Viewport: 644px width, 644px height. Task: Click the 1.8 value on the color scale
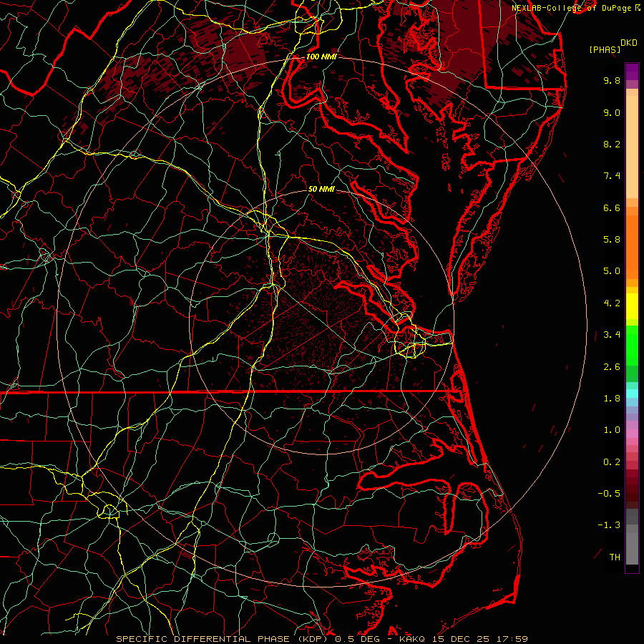click(612, 399)
